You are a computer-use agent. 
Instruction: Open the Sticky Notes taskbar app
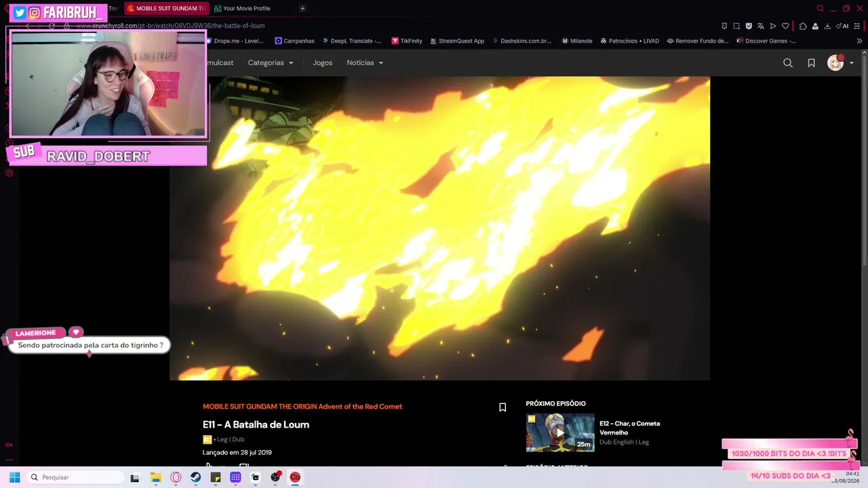[216, 477]
